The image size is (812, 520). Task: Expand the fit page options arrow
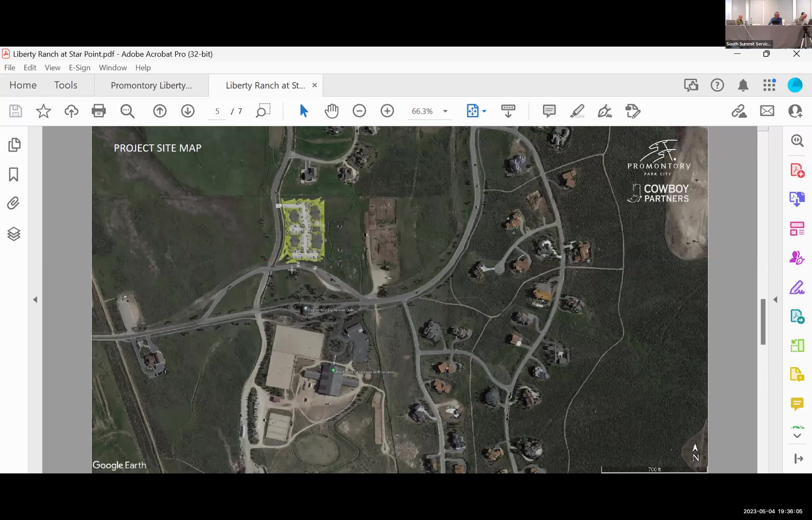484,111
